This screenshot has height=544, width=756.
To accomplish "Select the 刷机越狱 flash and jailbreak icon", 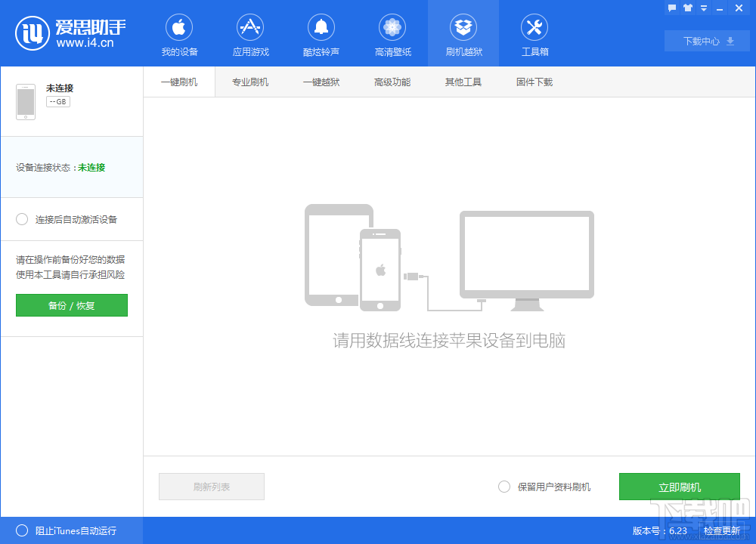I will pos(463,33).
